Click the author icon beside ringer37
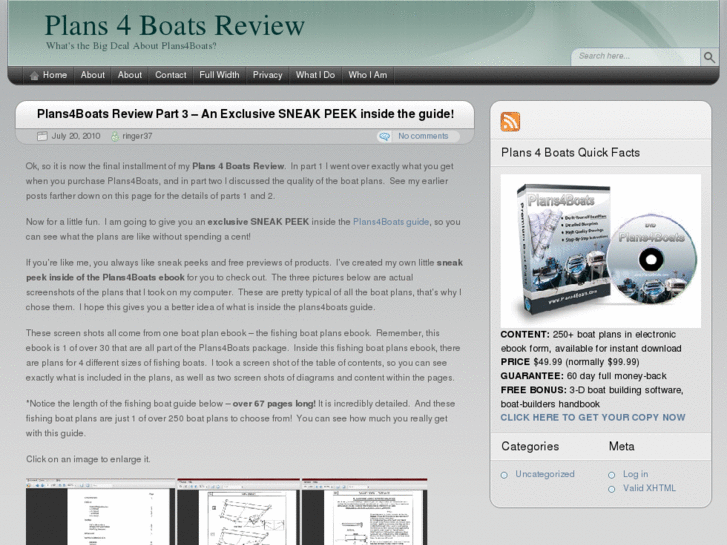This screenshot has height=545, width=727. point(115,136)
